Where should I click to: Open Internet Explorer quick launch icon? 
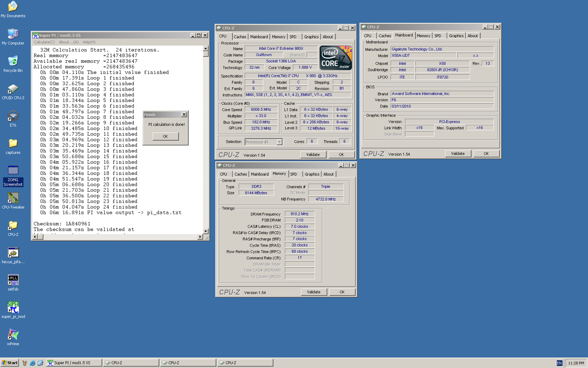[x=32, y=363]
